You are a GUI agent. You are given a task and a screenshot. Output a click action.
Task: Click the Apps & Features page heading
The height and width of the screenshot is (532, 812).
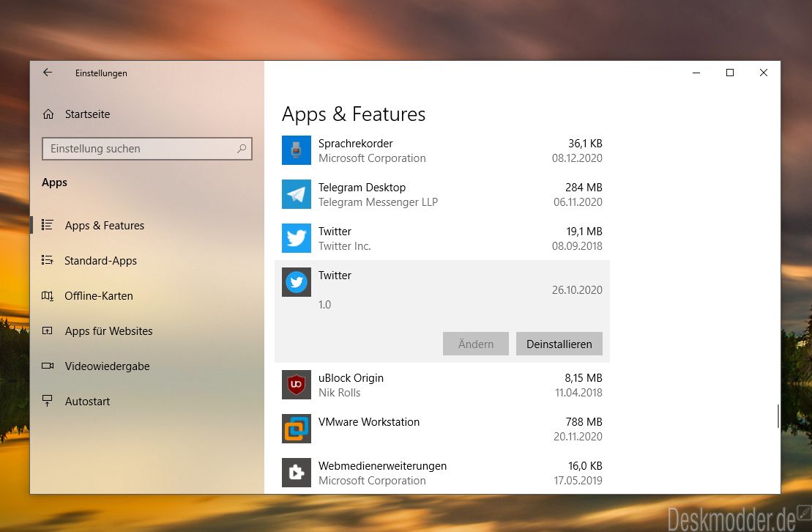click(x=353, y=114)
